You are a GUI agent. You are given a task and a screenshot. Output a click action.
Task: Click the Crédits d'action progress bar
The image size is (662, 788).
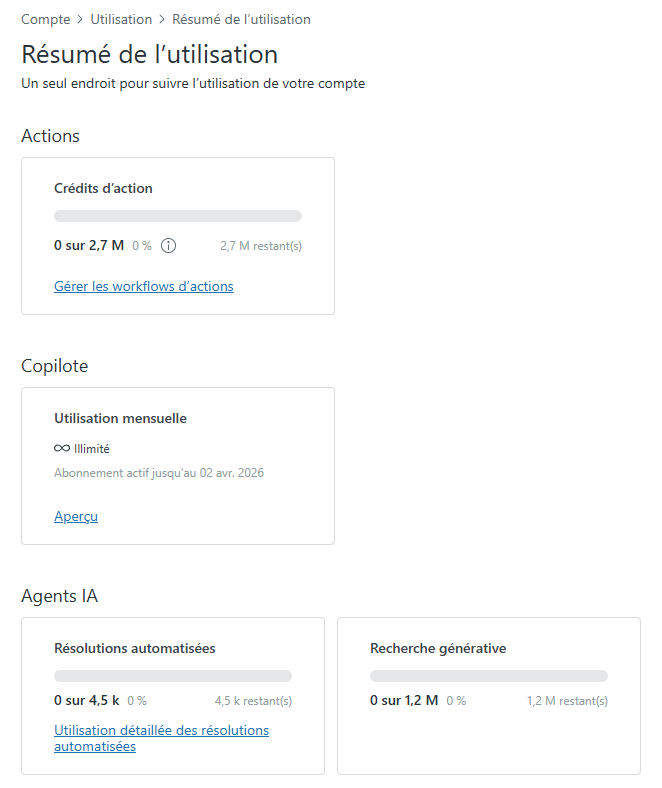pos(178,216)
